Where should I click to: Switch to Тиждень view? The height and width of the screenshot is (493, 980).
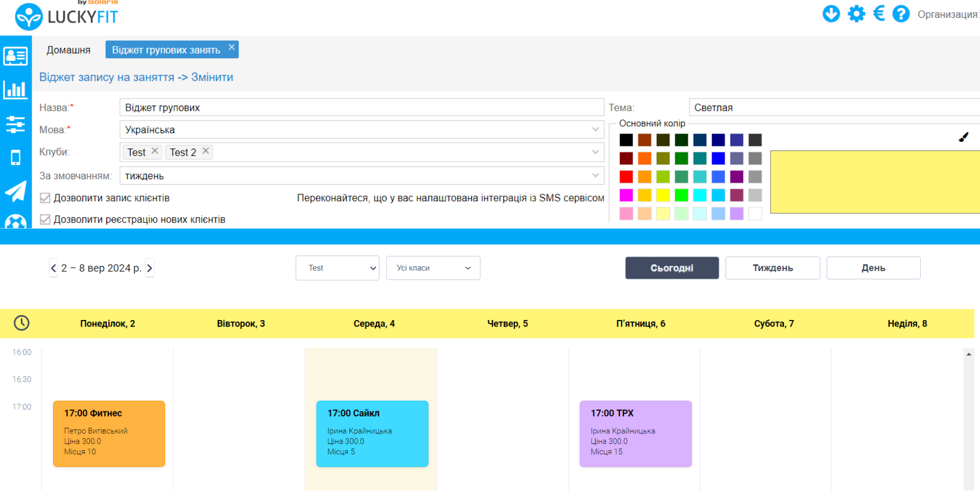(x=773, y=268)
